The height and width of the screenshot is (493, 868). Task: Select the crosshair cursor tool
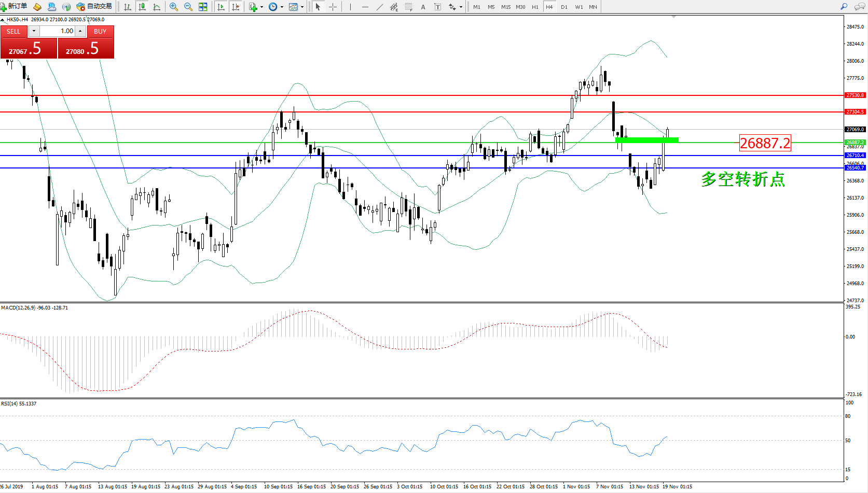pyautogui.click(x=333, y=7)
